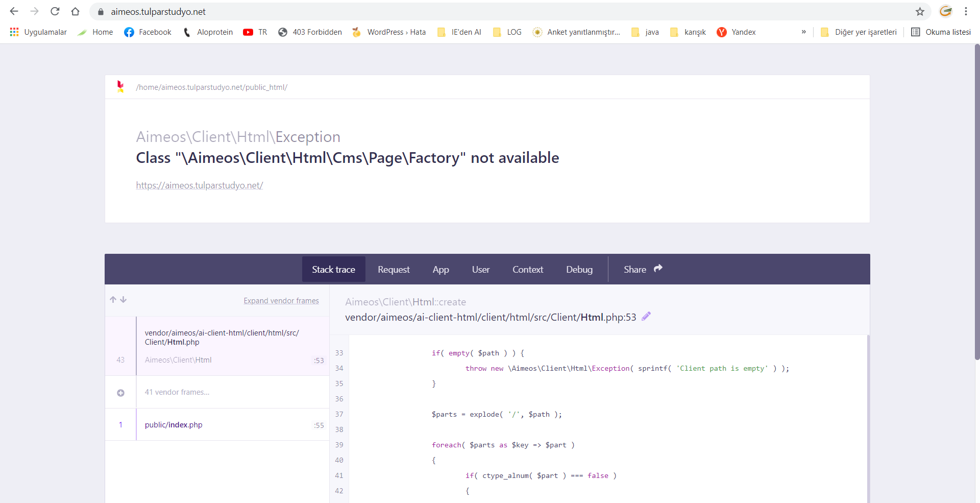Click Expand vendor frames link

[x=281, y=301]
